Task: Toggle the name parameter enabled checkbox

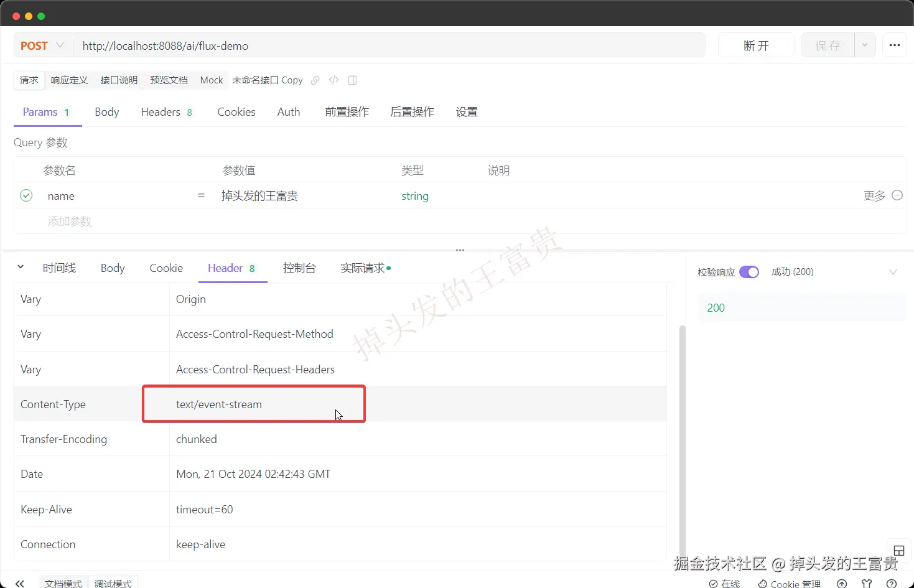Action: coord(26,195)
